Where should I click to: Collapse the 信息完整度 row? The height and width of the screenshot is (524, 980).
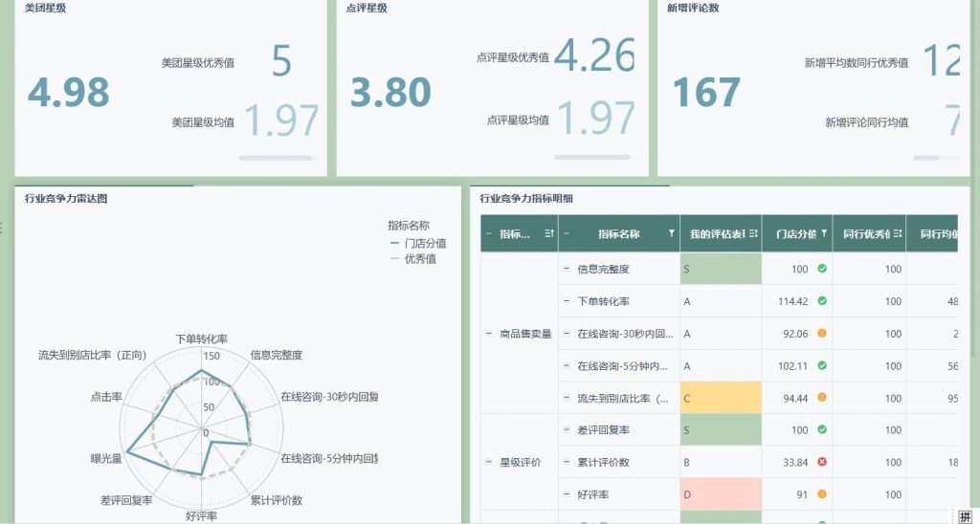[567, 269]
